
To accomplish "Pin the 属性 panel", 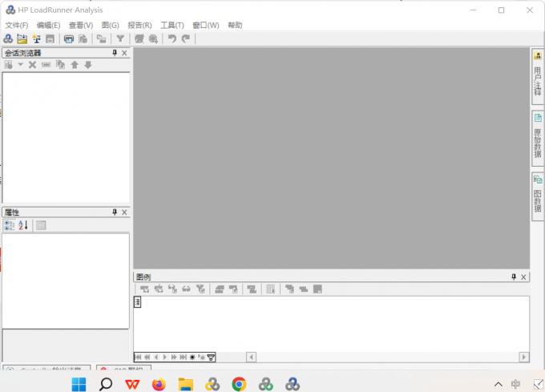I will pyautogui.click(x=115, y=212).
